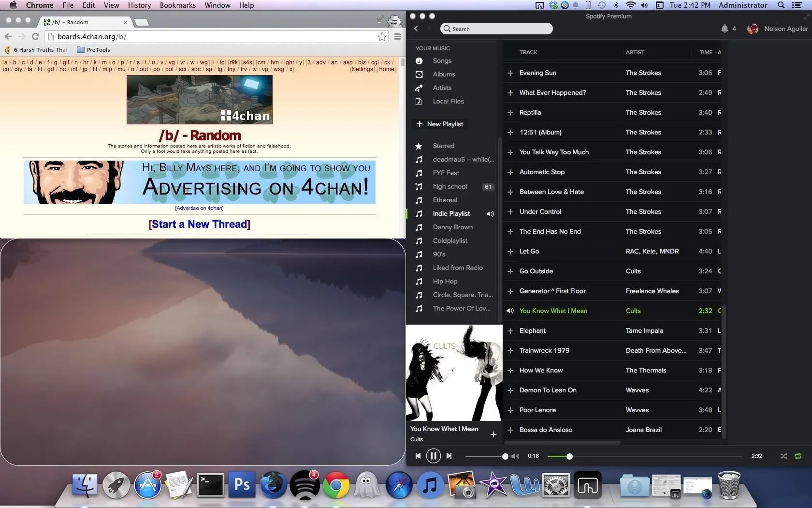This screenshot has height=508, width=812.
Task: Open Local Files in Spotify sidebar
Action: tap(448, 101)
